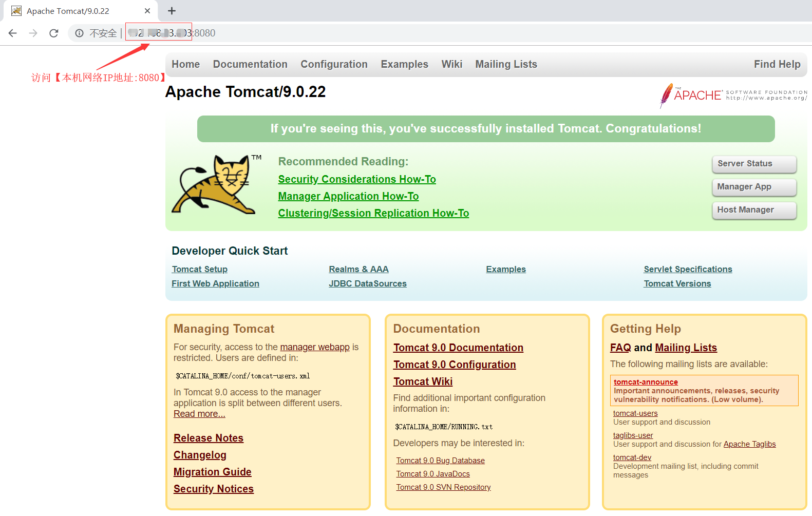
Task: Click the Apache Software Foundation feather logo
Action: click(733, 95)
